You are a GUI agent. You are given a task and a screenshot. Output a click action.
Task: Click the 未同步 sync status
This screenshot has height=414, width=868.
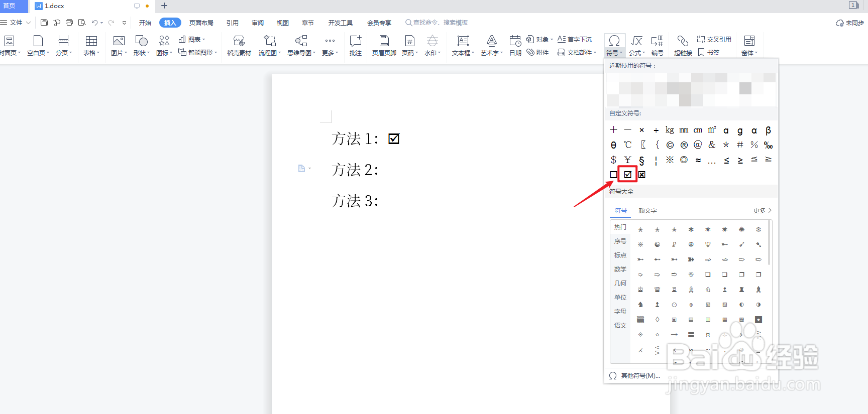pyautogui.click(x=849, y=23)
